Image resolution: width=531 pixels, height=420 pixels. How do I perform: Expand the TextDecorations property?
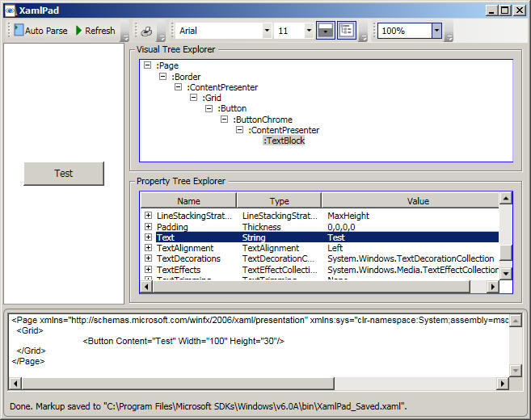148,258
